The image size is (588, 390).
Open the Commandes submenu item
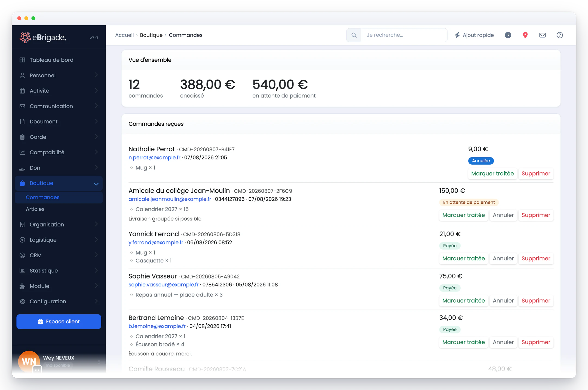coord(59,197)
